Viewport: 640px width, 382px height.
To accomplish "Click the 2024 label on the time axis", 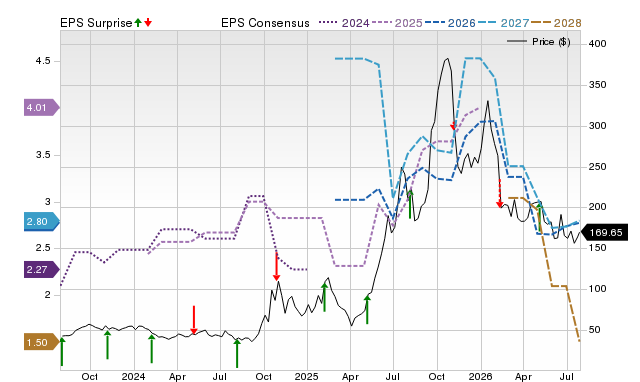I will [133, 376].
